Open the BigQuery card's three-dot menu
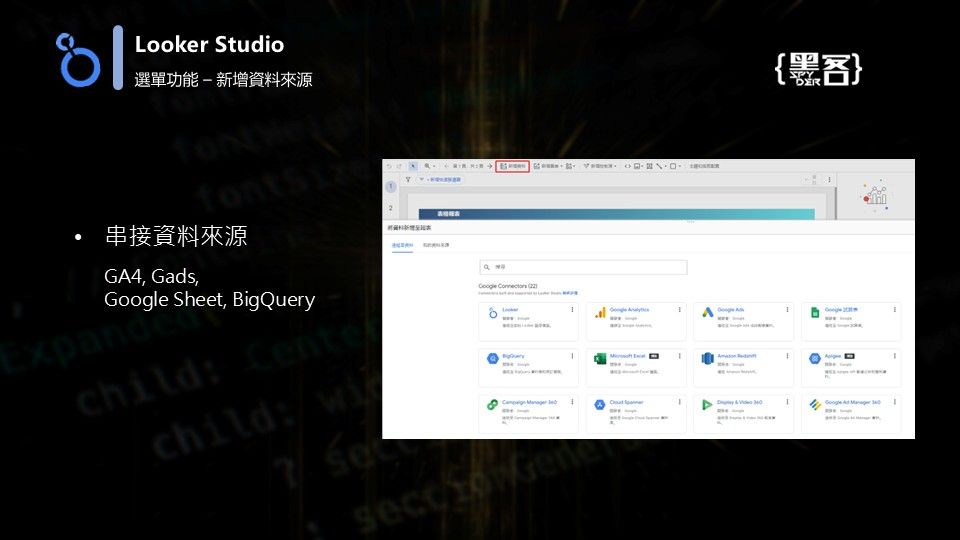 tap(572, 356)
